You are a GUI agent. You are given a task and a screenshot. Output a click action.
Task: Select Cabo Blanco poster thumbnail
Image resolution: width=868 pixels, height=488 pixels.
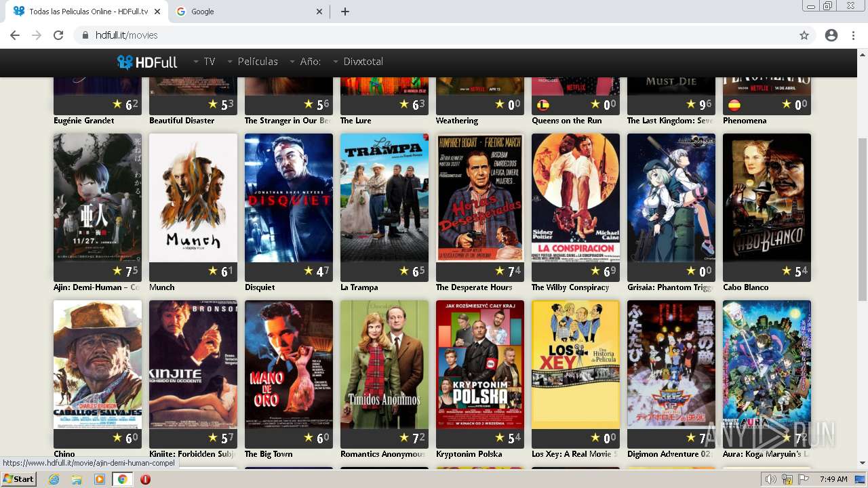pyautogui.click(x=767, y=198)
